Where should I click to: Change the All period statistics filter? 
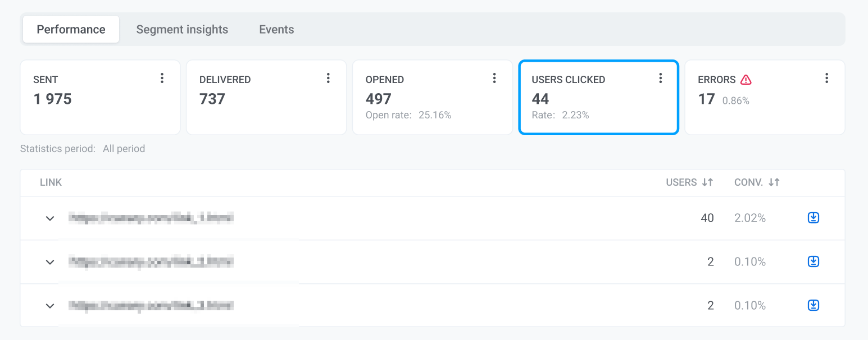[x=124, y=149]
